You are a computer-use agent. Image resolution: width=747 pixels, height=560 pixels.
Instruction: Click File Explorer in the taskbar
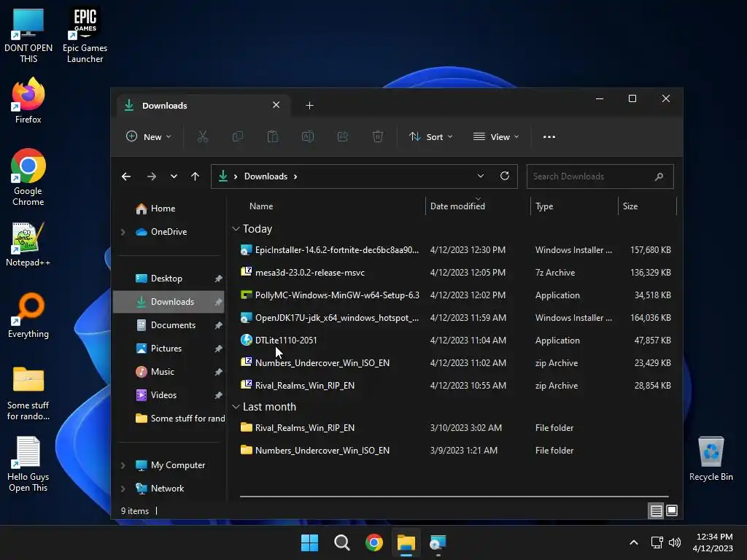(406, 542)
